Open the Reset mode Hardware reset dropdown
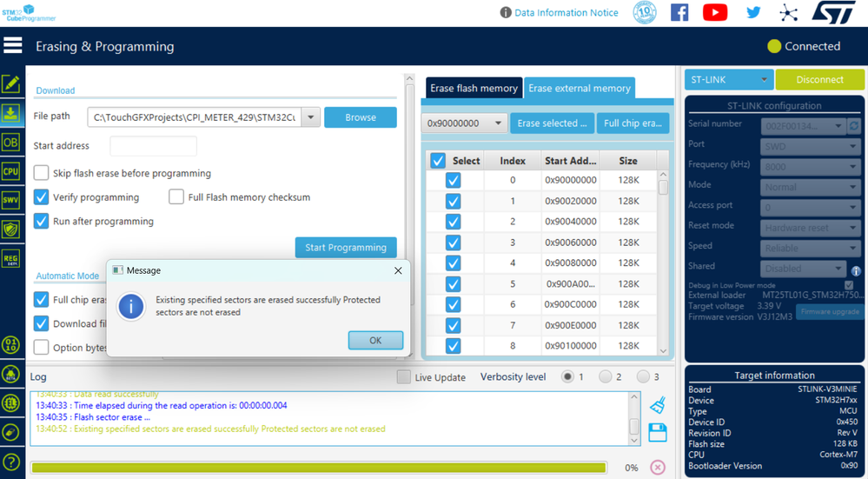Image resolution: width=868 pixels, height=479 pixels. click(x=811, y=228)
